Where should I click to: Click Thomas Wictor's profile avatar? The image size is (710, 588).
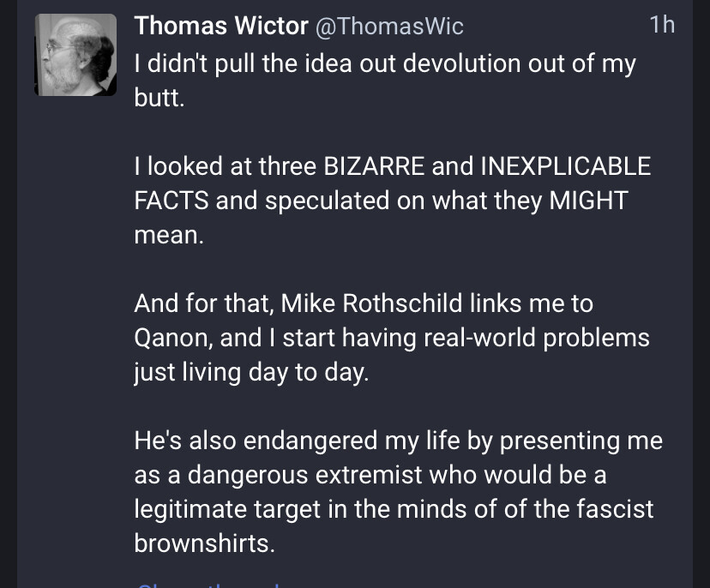click(x=75, y=55)
